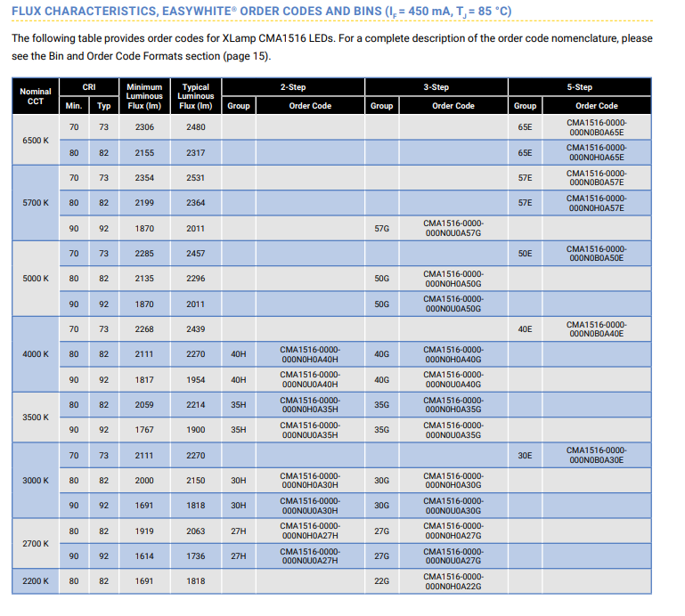Select order code CMA1516-0000-000N0H0A50G
Viewport: 685px width, 616px height.
tap(453, 279)
